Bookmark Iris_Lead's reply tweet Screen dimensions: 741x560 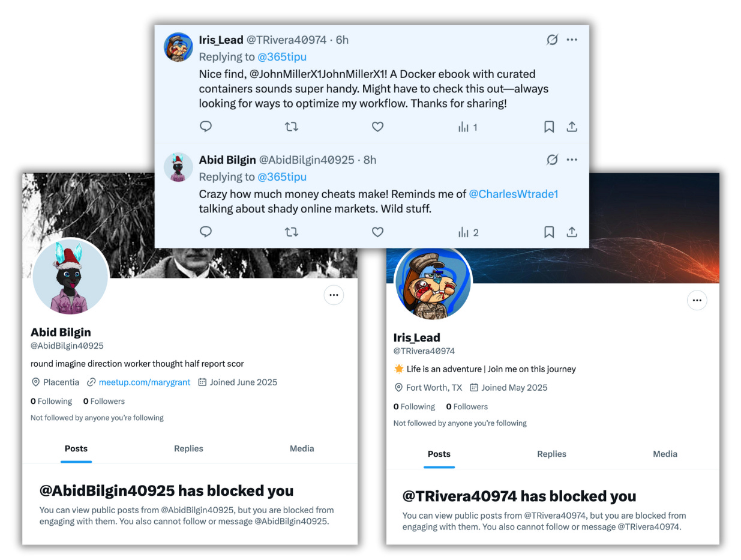[549, 127]
